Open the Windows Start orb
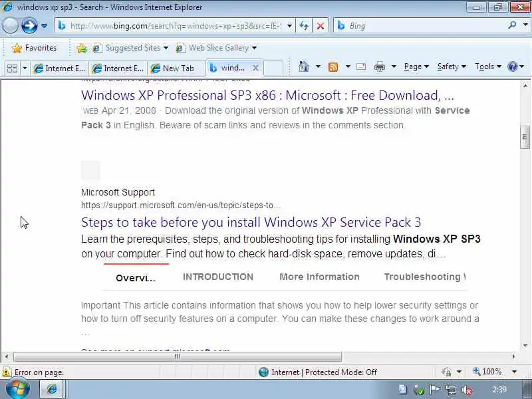532x399 pixels. (18, 389)
